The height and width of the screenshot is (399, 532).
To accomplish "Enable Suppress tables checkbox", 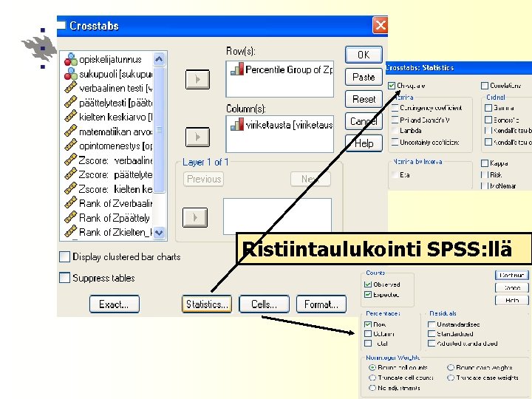I will click(x=64, y=278).
